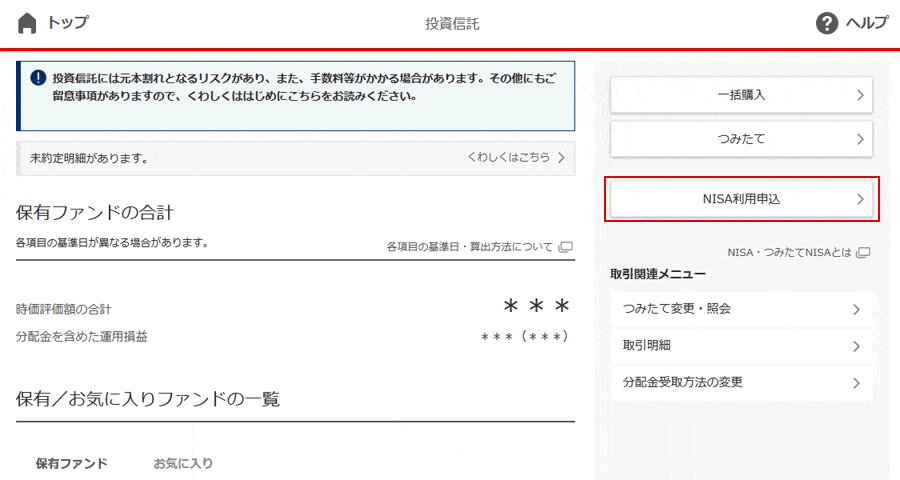Click new-window icon beside NISA・つみたてNISAとは
900x480 pixels.
863,253
